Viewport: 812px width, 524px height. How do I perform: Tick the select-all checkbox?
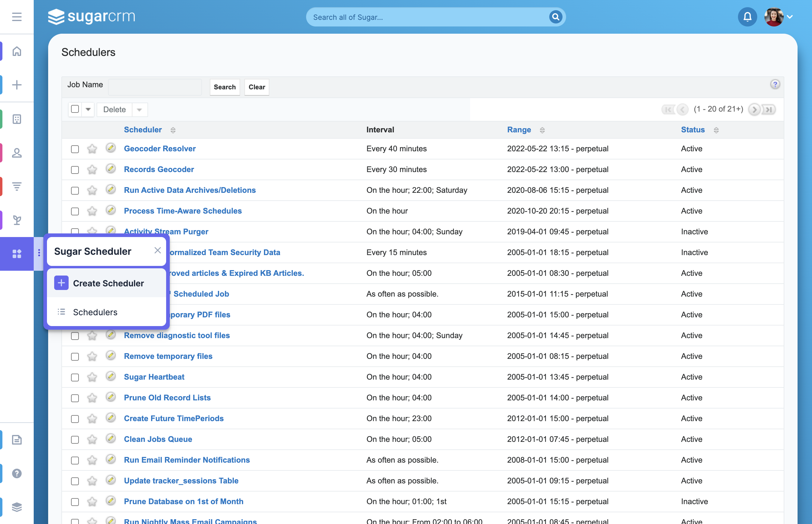point(75,109)
